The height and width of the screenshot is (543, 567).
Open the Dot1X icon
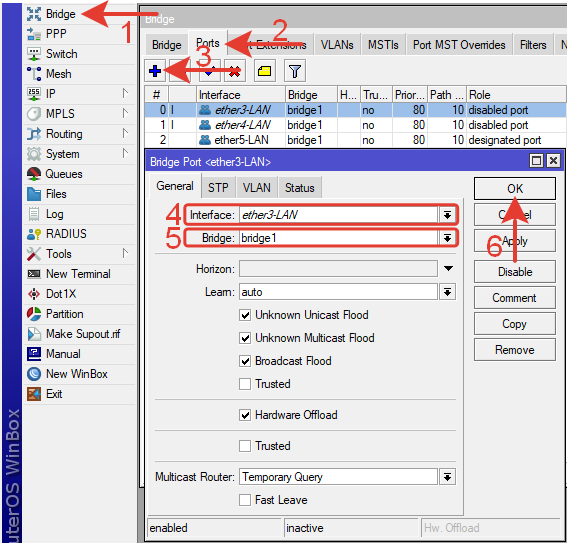(34, 294)
